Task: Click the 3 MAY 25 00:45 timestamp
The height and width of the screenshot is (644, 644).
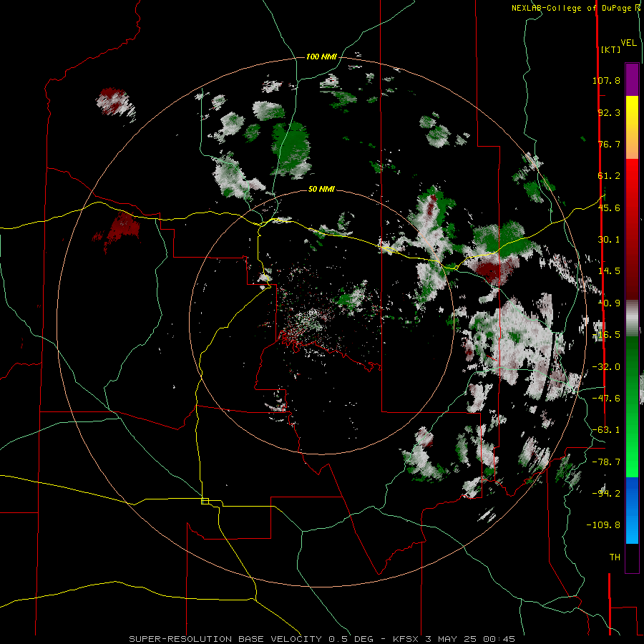Action: tap(470, 639)
